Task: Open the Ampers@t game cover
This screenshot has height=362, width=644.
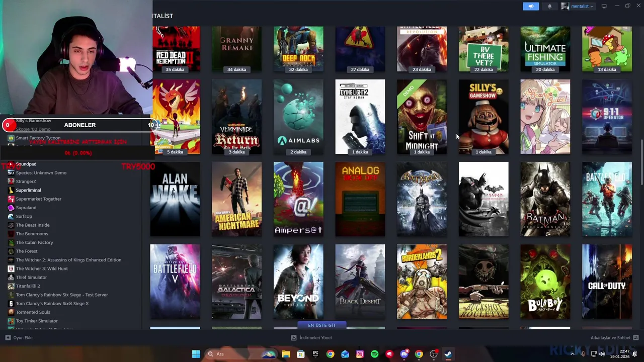Action: [298, 199]
